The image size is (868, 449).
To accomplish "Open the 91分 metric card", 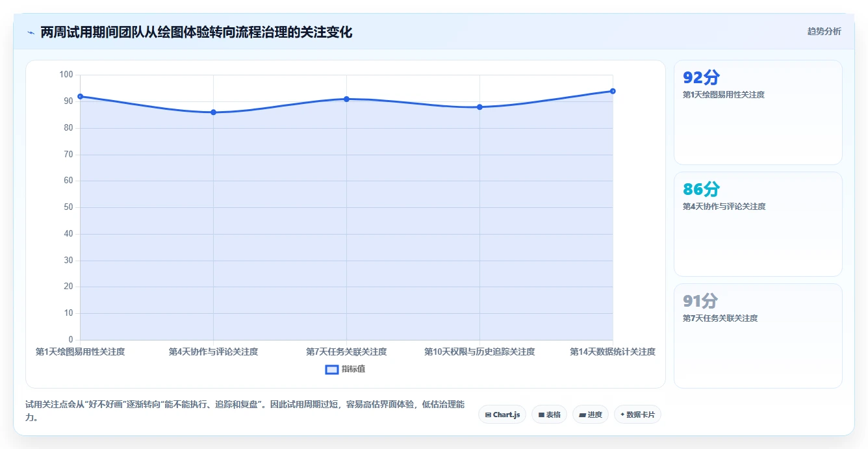I will 758,336.
